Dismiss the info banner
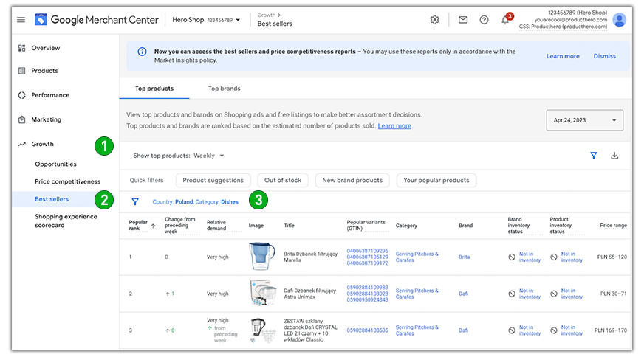Image resolution: width=644 pixels, height=357 pixels. (x=605, y=56)
